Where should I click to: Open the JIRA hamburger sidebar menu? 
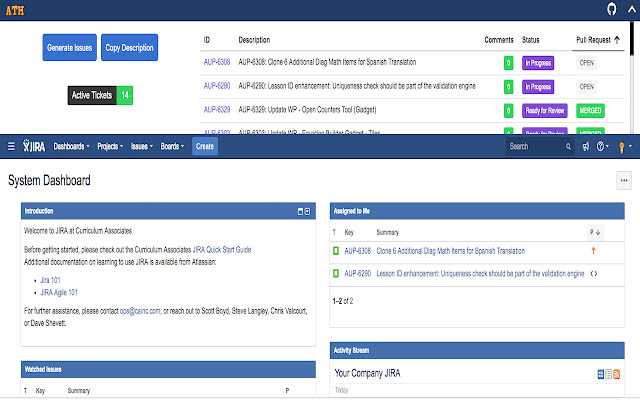11,146
